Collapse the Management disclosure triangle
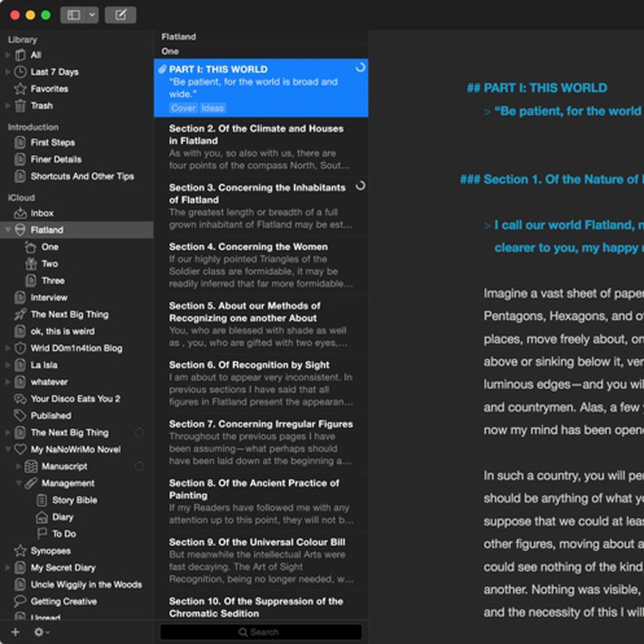644x644 pixels. (18, 483)
